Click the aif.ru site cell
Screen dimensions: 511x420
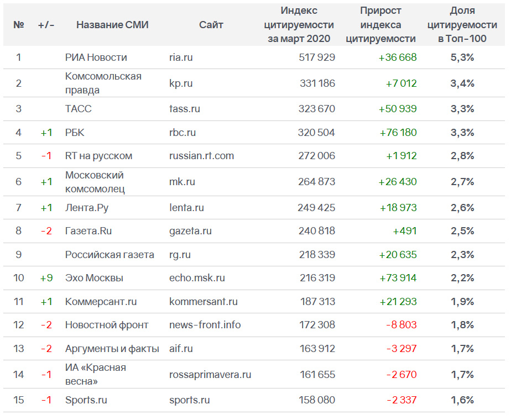click(x=181, y=349)
